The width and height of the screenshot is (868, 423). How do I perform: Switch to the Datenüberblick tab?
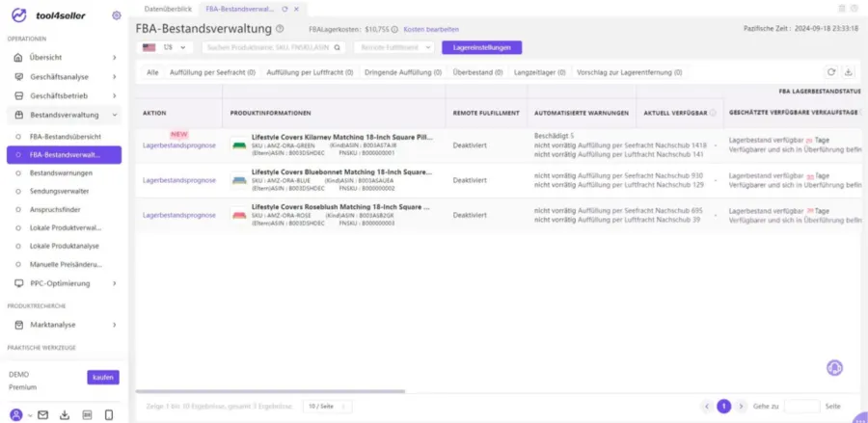tap(168, 9)
